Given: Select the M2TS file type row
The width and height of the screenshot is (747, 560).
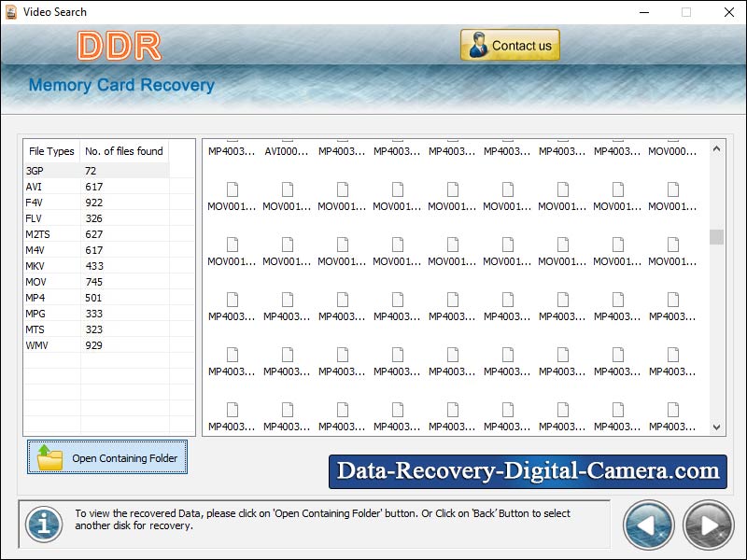Looking at the screenshot, I should point(97,234).
